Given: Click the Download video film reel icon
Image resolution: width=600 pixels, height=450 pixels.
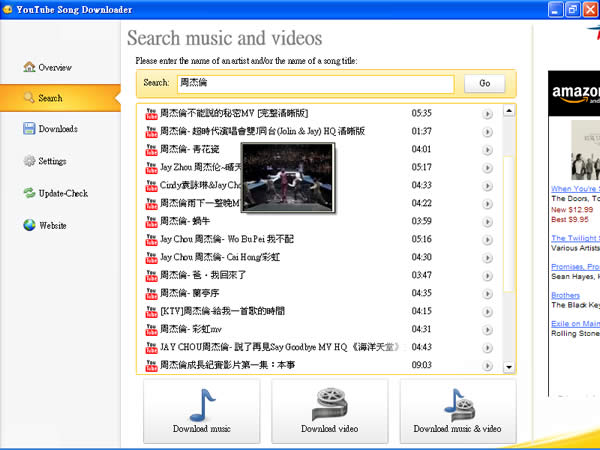Looking at the screenshot, I should (330, 404).
